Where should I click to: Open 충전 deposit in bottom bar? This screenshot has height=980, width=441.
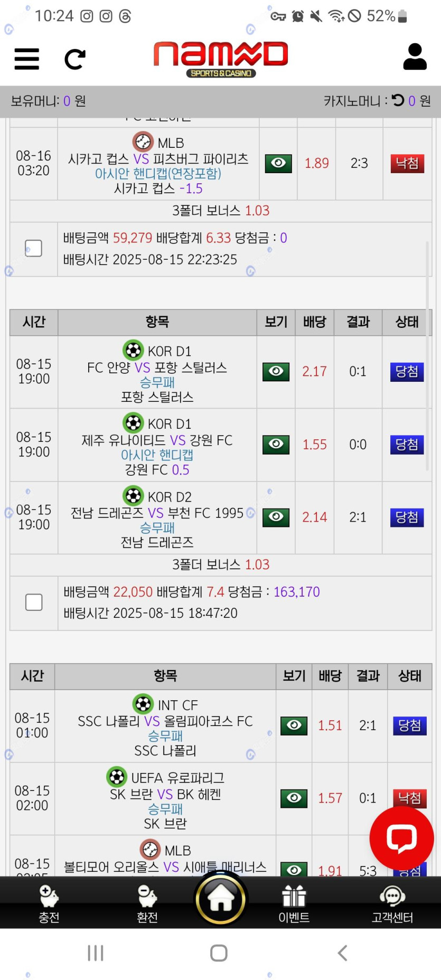(x=49, y=904)
